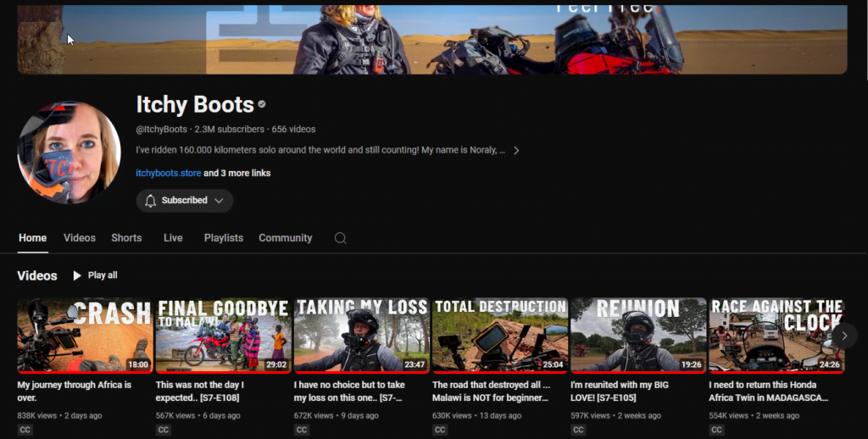
Task: Click CC badge under 838K views video
Action: (x=25, y=430)
